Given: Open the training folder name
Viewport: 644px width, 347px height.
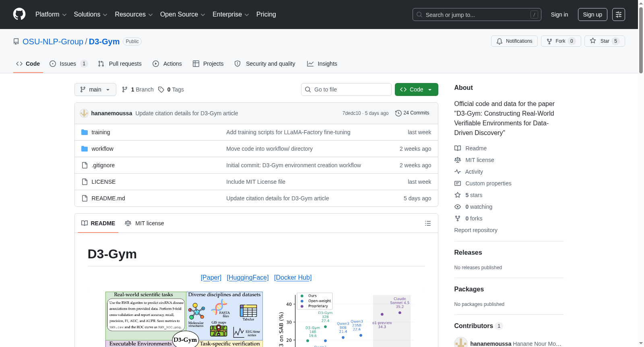Looking at the screenshot, I should tap(101, 132).
